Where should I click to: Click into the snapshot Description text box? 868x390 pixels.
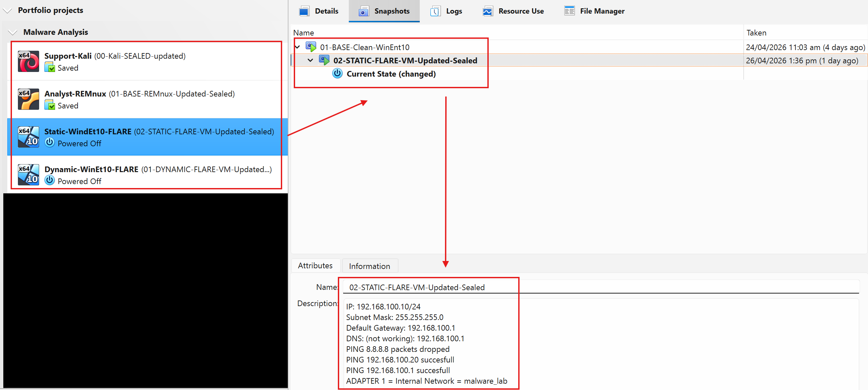pos(601,345)
